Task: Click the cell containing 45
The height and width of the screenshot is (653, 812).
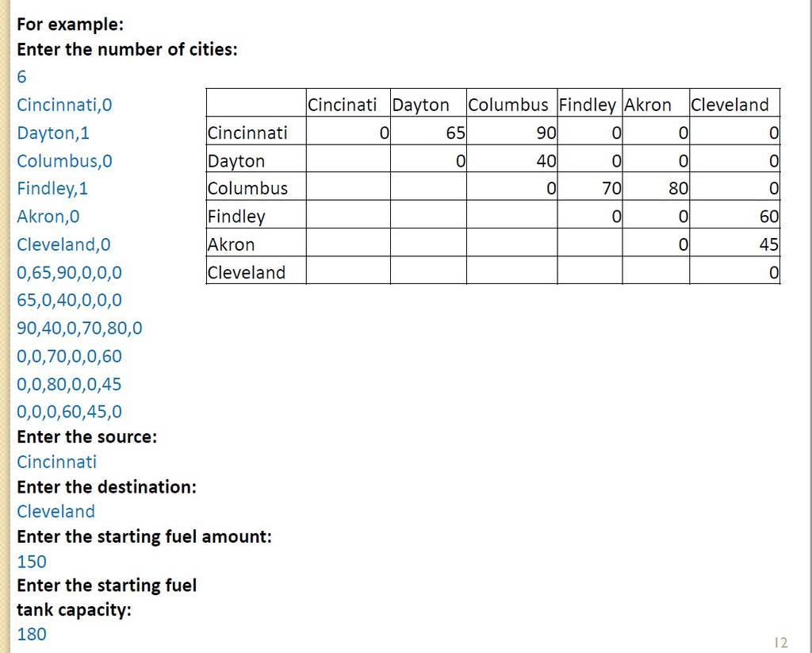Action: [x=734, y=243]
